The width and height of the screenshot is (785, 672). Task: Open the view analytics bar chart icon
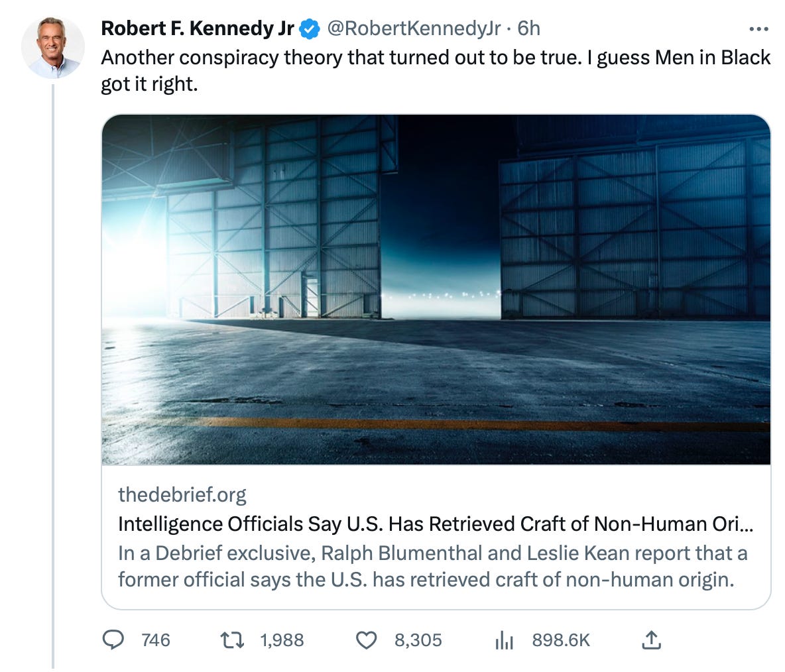click(x=505, y=640)
